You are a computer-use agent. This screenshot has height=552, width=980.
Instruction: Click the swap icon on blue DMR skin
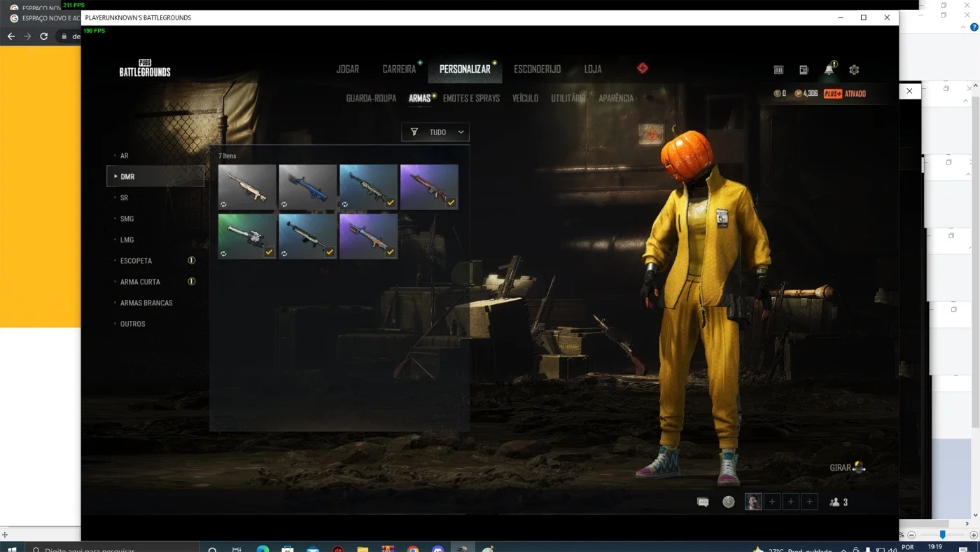(x=284, y=204)
